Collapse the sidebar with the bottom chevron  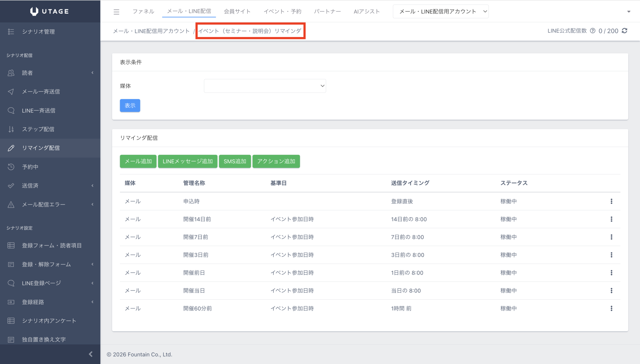[91, 354]
